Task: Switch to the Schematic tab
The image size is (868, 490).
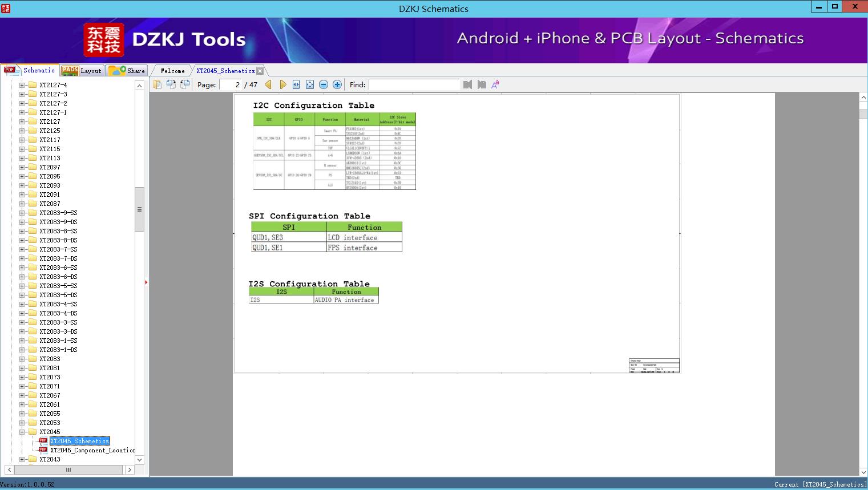Action: point(30,70)
